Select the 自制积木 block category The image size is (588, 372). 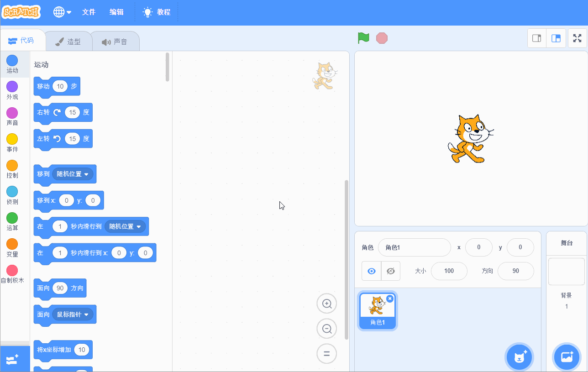click(12, 274)
